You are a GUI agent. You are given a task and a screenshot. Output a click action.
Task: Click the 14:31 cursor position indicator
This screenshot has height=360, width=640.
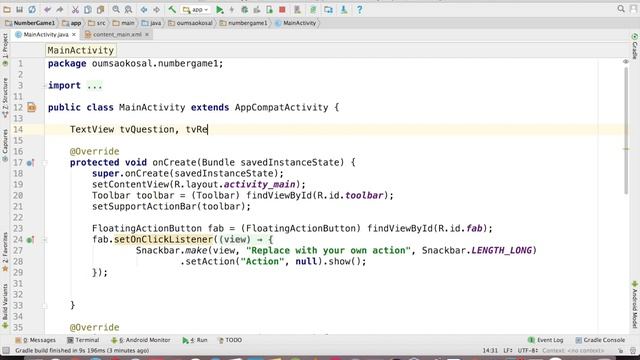[490, 351]
